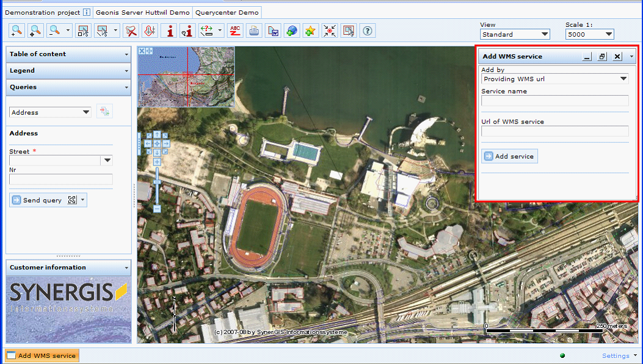Screen dimensions: 643x364
Task: Click the ABC labeling tool
Action: coord(235,30)
